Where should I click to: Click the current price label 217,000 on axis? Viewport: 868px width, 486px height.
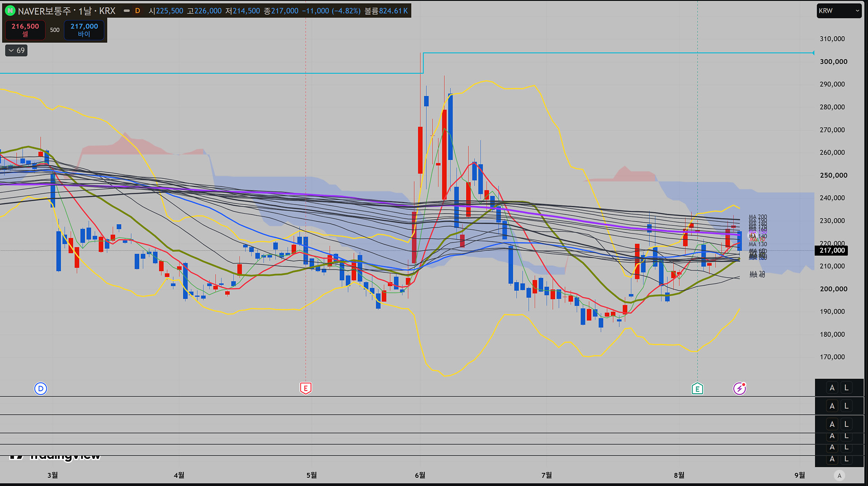point(832,250)
